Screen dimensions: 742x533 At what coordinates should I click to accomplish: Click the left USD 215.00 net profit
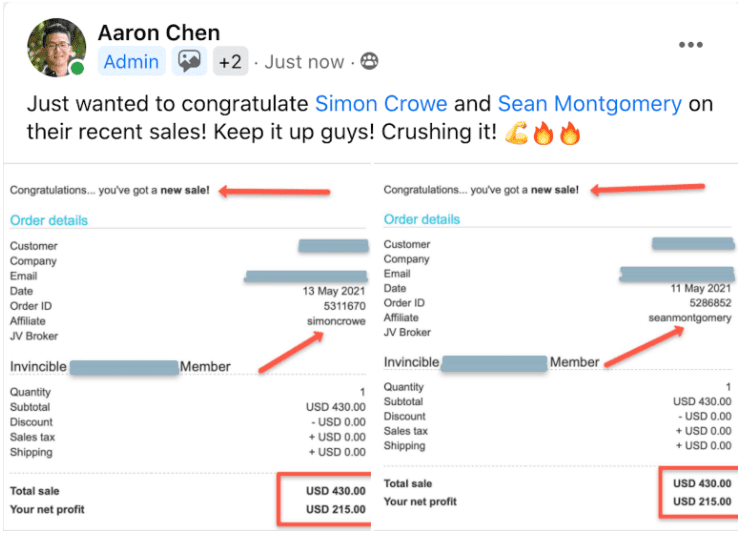[336, 509]
